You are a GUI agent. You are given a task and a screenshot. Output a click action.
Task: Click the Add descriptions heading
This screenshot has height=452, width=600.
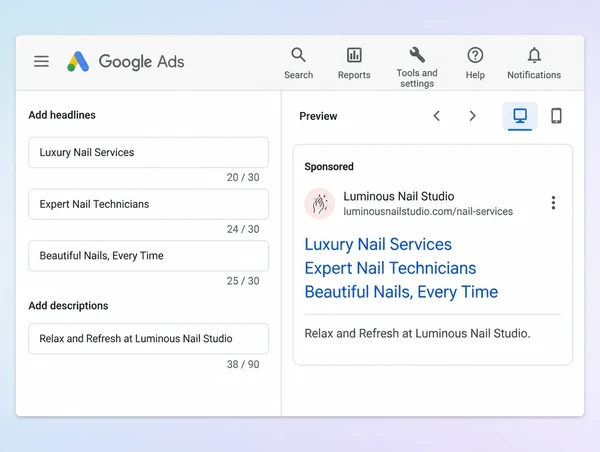68,305
